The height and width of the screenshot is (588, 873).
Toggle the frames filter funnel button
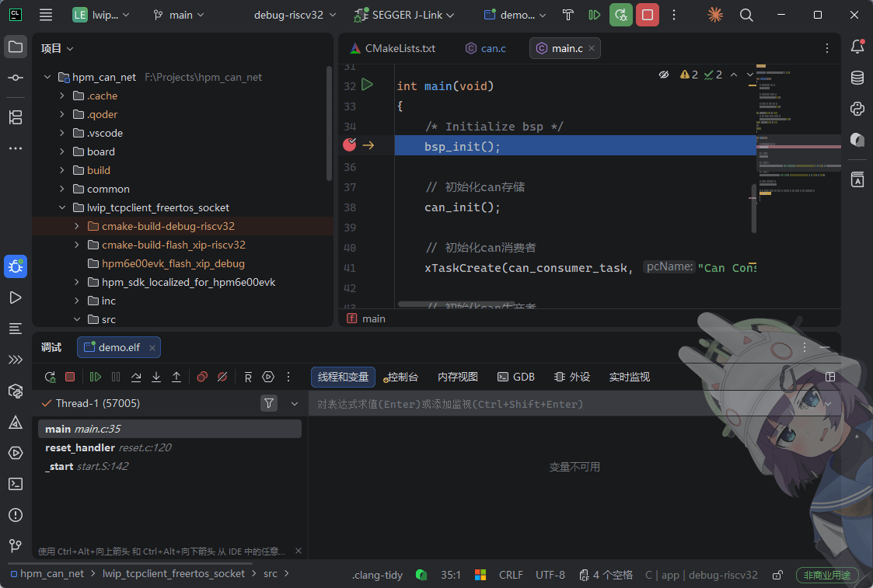pos(269,403)
